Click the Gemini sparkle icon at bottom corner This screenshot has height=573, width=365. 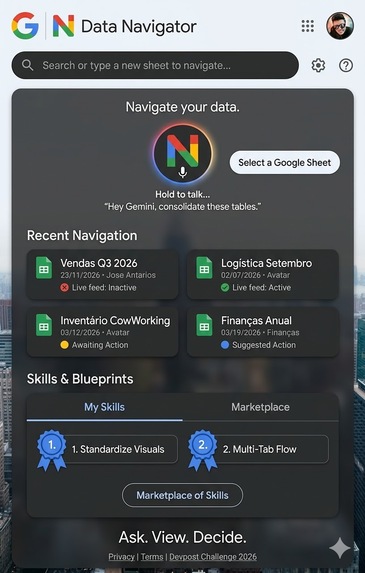pos(339,548)
